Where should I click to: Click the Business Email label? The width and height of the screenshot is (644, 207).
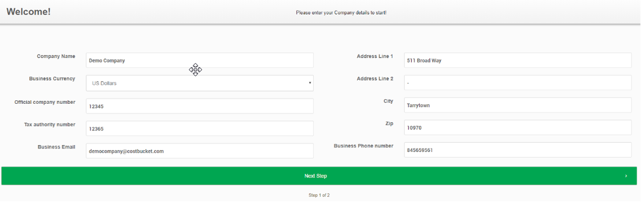tap(56, 146)
